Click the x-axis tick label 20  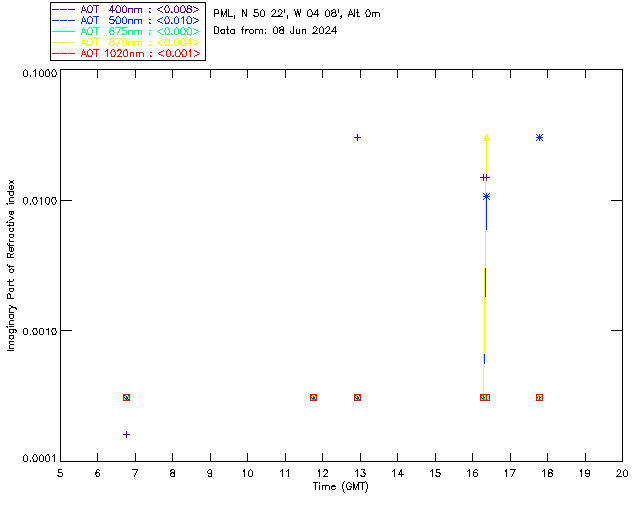click(622, 473)
